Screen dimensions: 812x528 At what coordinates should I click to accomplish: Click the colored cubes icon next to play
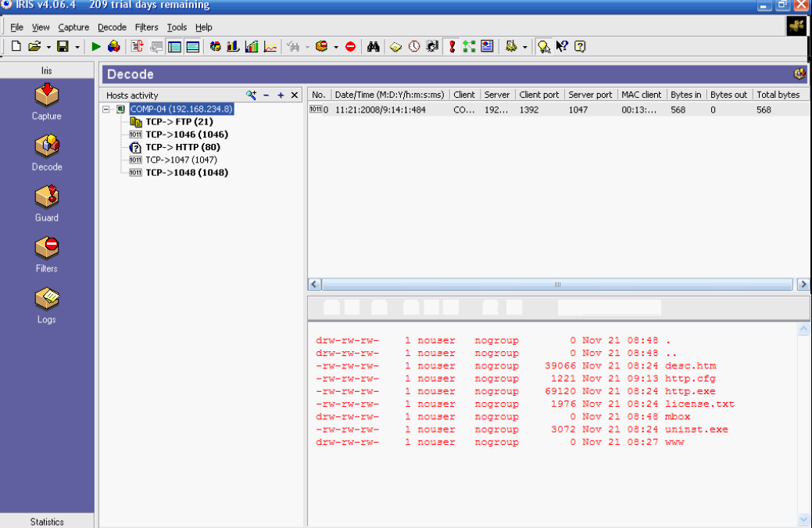[114, 46]
